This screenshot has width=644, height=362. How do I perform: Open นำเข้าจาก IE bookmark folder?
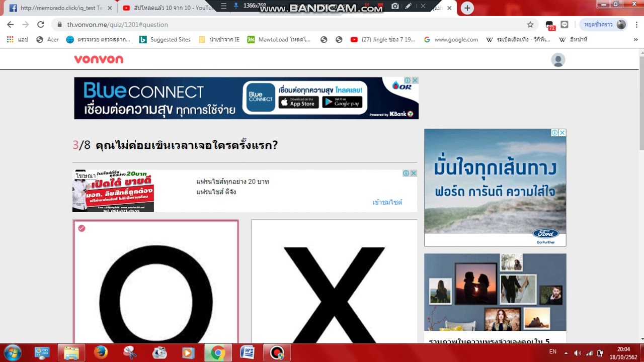(219, 39)
